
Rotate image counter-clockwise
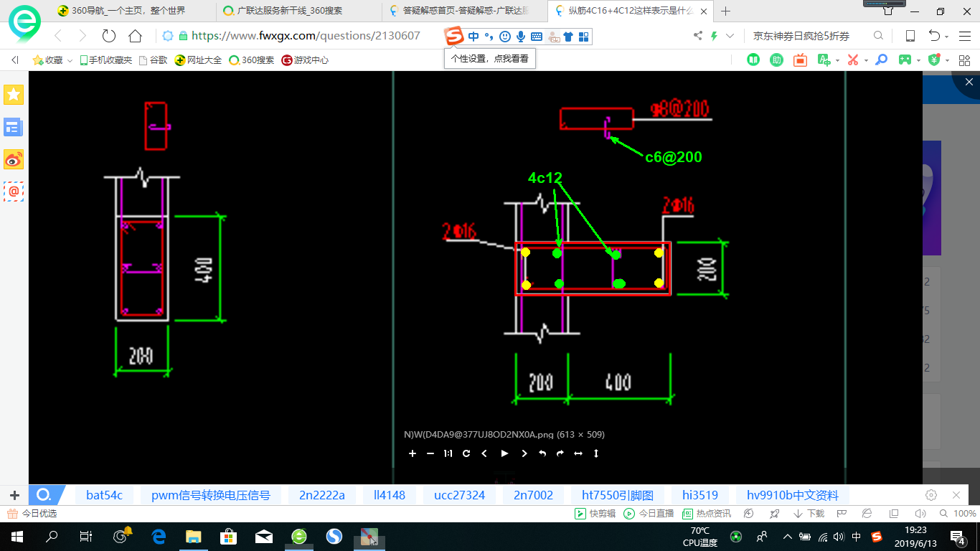542,453
